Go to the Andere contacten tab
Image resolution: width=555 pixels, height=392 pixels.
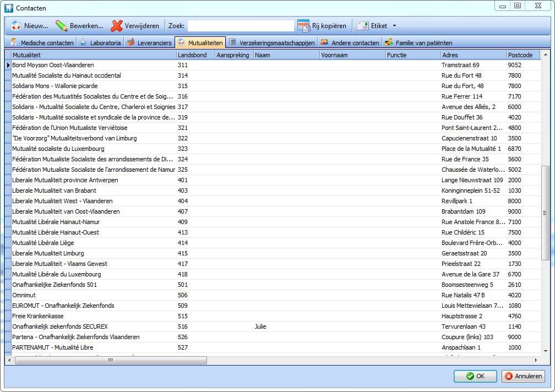tap(350, 42)
